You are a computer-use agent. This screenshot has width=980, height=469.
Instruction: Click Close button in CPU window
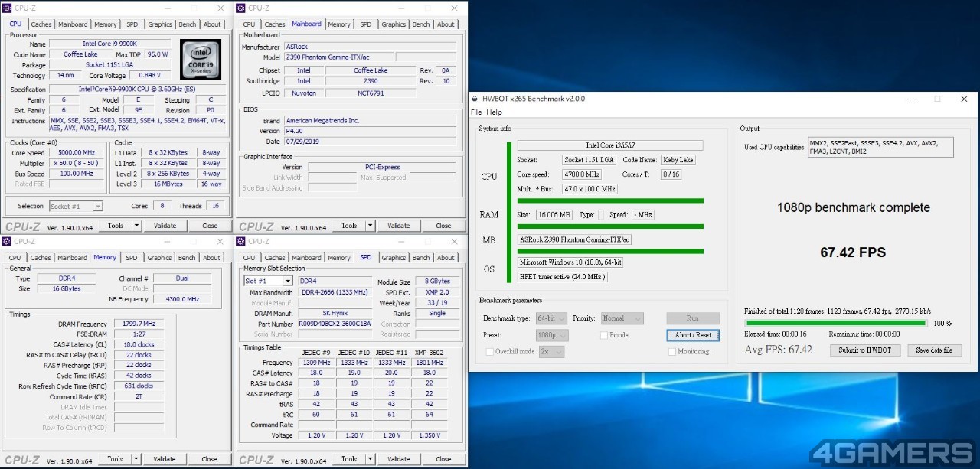210,226
